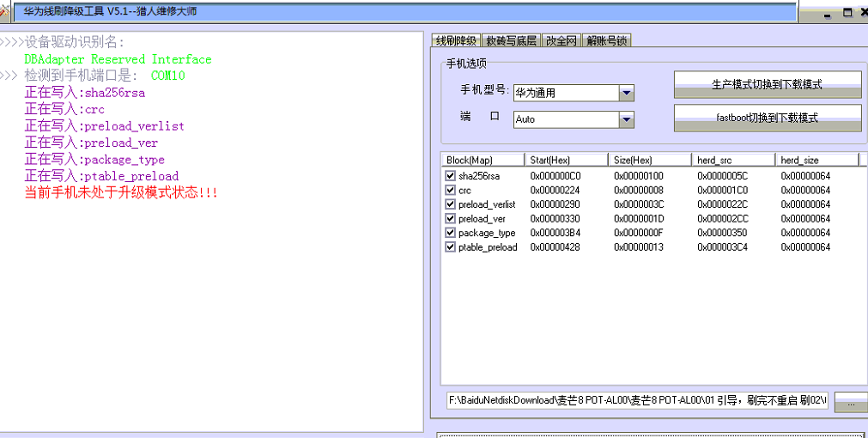Toggle the ptable_preload checkbox
This screenshot has width=868, height=438.
pos(450,247)
